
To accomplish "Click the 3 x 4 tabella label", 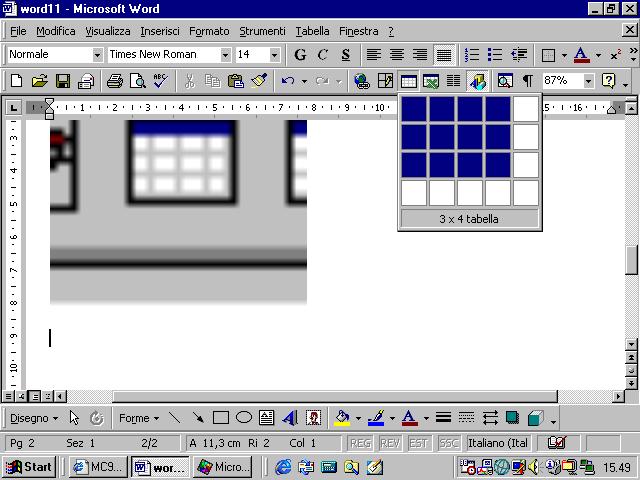I will click(x=469, y=219).
